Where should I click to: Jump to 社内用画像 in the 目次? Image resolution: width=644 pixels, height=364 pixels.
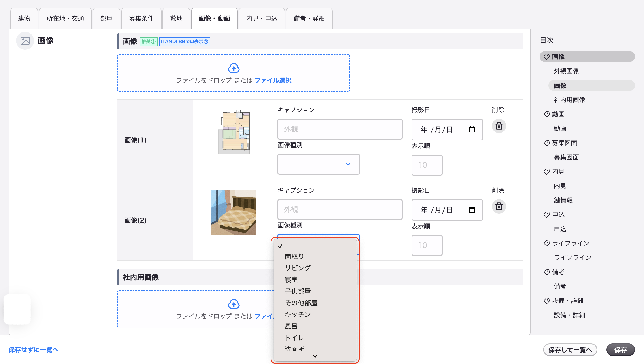[569, 100]
